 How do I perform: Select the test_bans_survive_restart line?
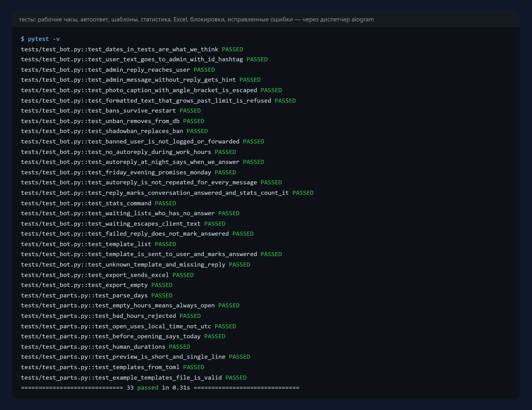111,111
